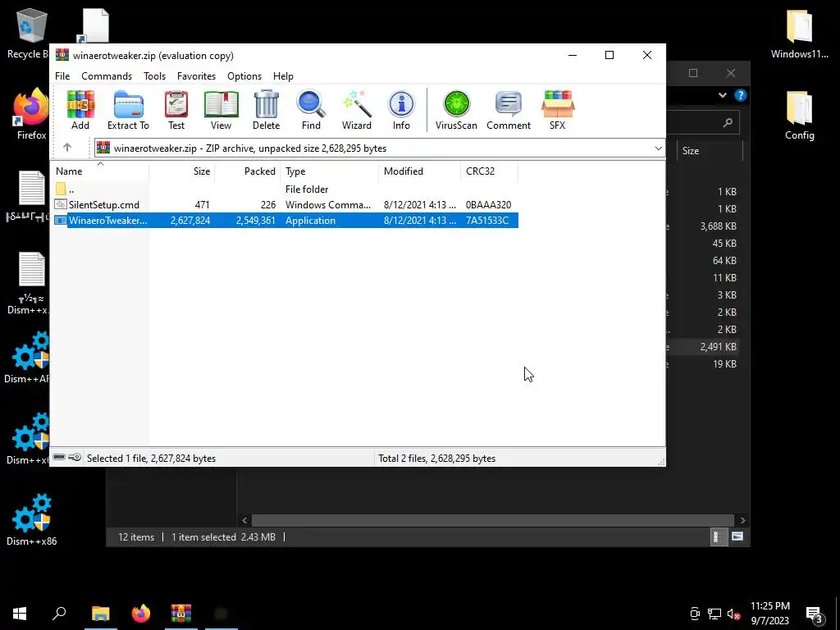The height and width of the screenshot is (630, 840).
Task: Click the Delete trash can icon
Action: [x=267, y=111]
